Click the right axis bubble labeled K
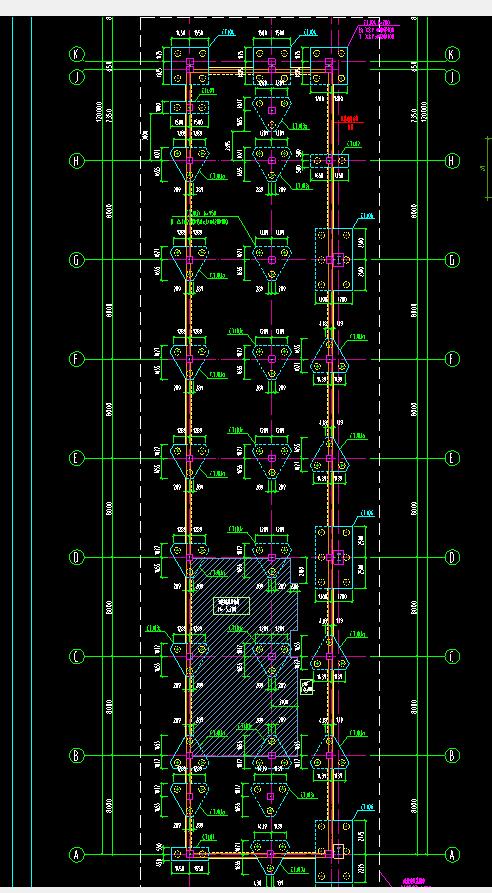 452,54
